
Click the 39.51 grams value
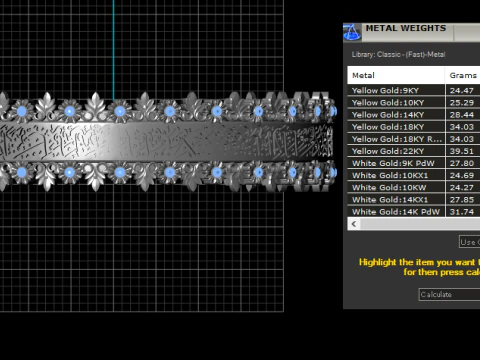462,151
